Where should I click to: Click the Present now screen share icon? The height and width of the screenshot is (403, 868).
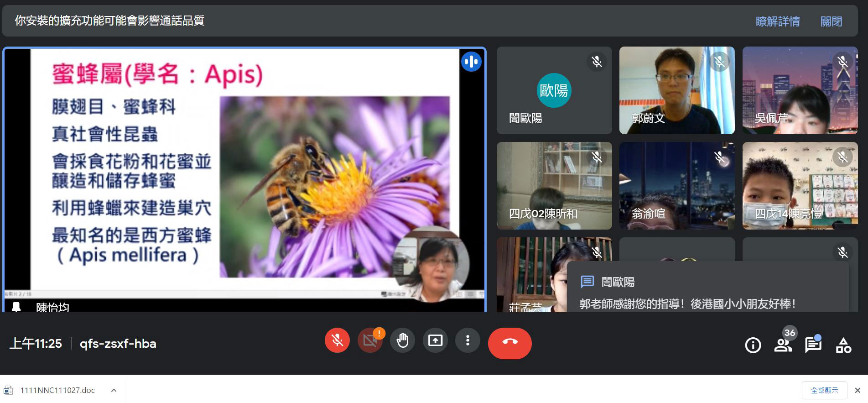click(435, 340)
